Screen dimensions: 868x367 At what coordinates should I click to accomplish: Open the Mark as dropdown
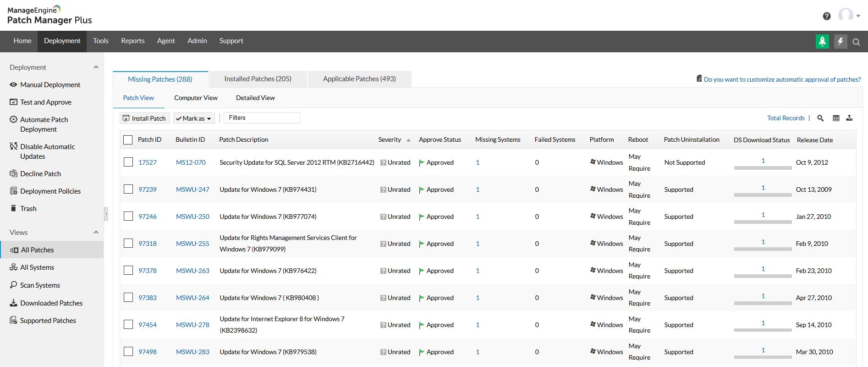coord(194,118)
